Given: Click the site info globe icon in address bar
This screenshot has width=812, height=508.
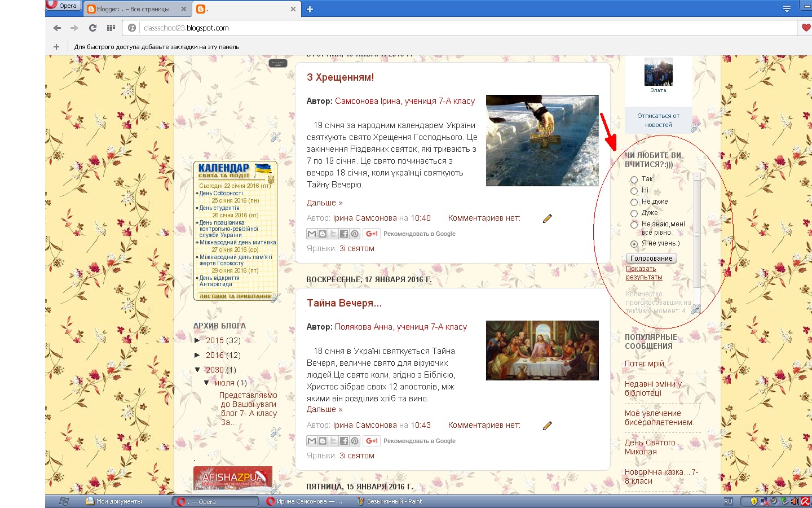Looking at the screenshot, I should (x=132, y=28).
